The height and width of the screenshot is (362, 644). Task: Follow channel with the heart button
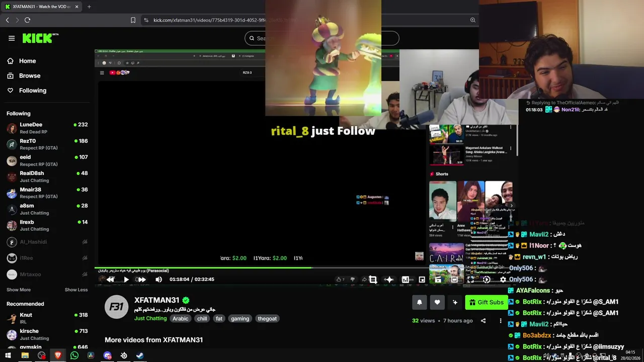(437, 302)
